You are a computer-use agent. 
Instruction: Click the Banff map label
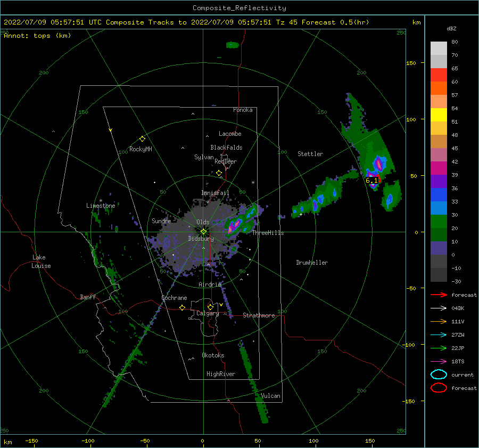click(88, 297)
